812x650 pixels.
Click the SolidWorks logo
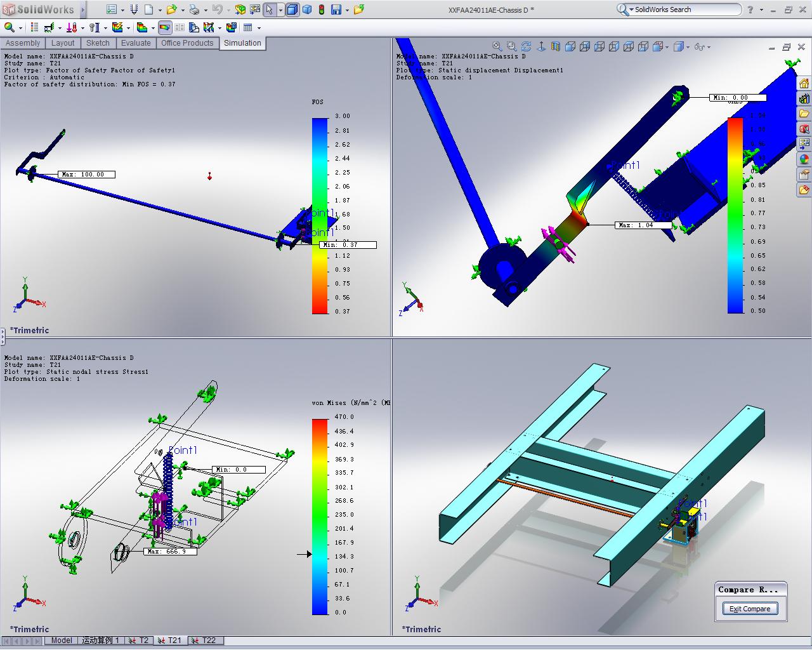click(x=39, y=10)
